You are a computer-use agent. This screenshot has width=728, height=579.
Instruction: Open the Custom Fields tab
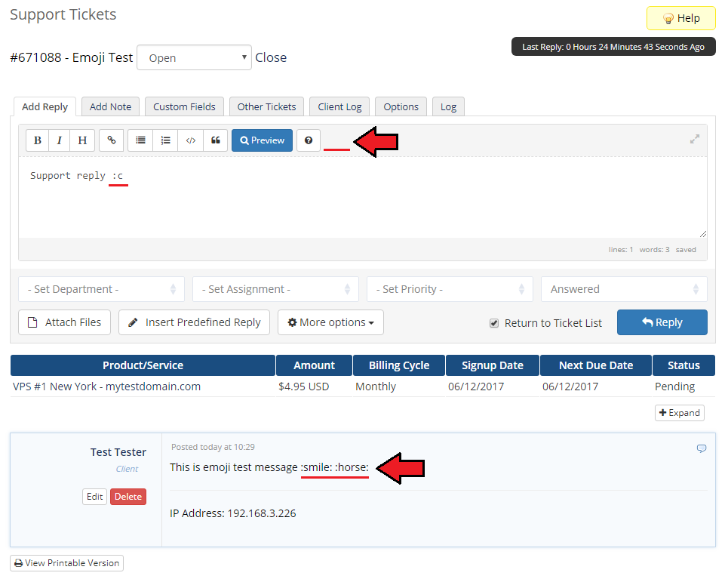[x=184, y=107]
